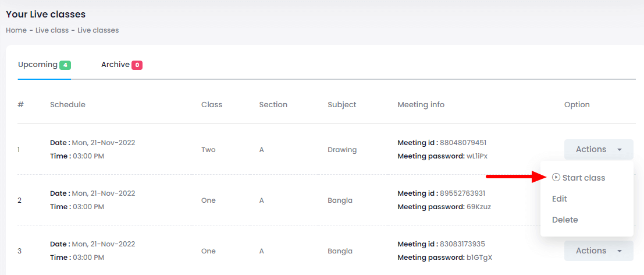Switch to the Upcoming tab
644x275 pixels.
[38, 65]
